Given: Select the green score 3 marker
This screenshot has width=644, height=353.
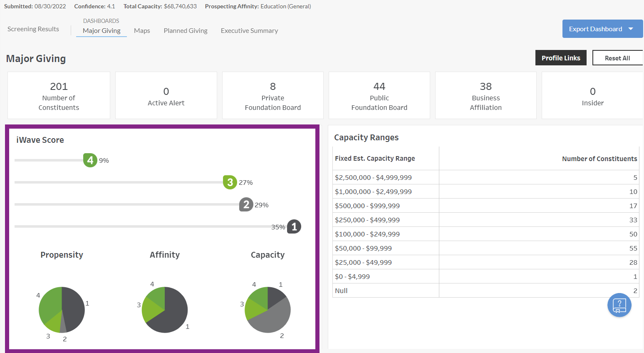Looking at the screenshot, I should coord(230,182).
